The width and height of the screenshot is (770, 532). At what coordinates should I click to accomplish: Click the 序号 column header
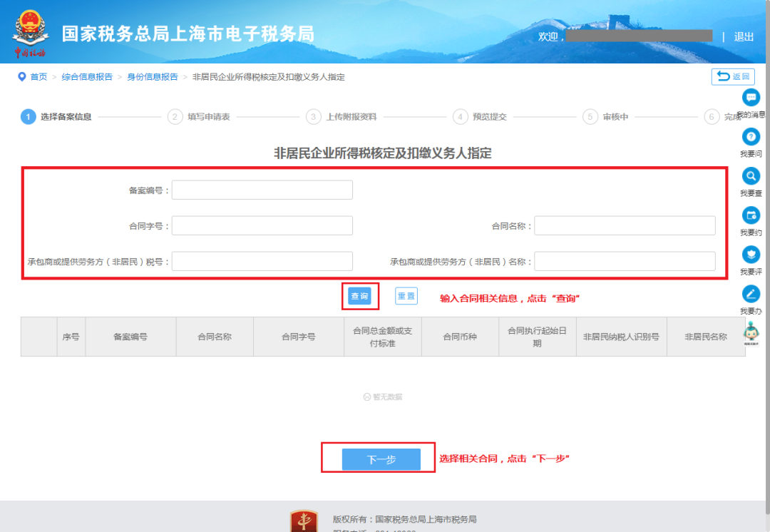pyautogui.click(x=71, y=337)
